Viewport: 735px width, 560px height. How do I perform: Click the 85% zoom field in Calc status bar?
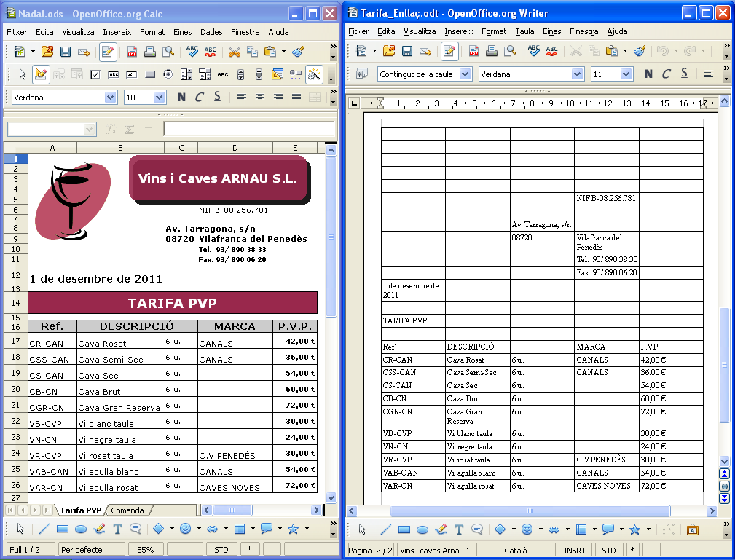point(146,550)
